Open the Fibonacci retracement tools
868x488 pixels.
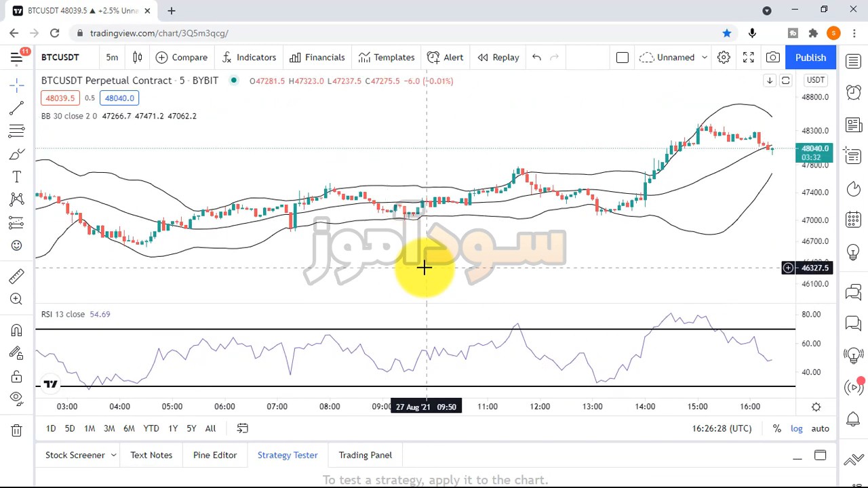tap(17, 131)
